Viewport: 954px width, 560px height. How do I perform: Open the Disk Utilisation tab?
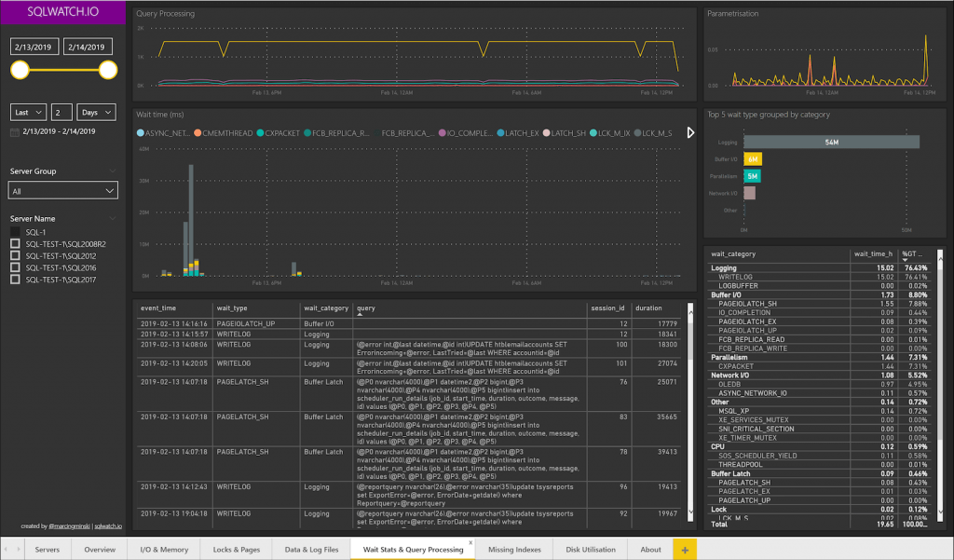(591, 549)
